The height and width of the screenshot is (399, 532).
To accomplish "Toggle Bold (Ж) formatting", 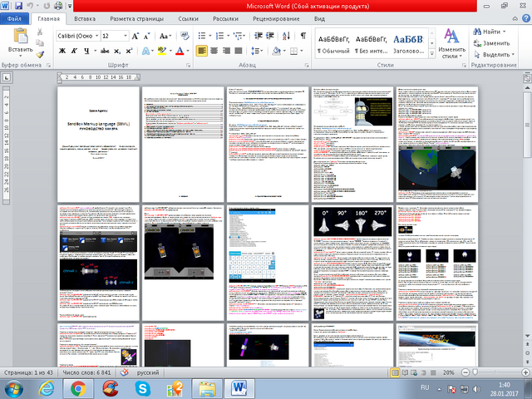I will point(62,51).
